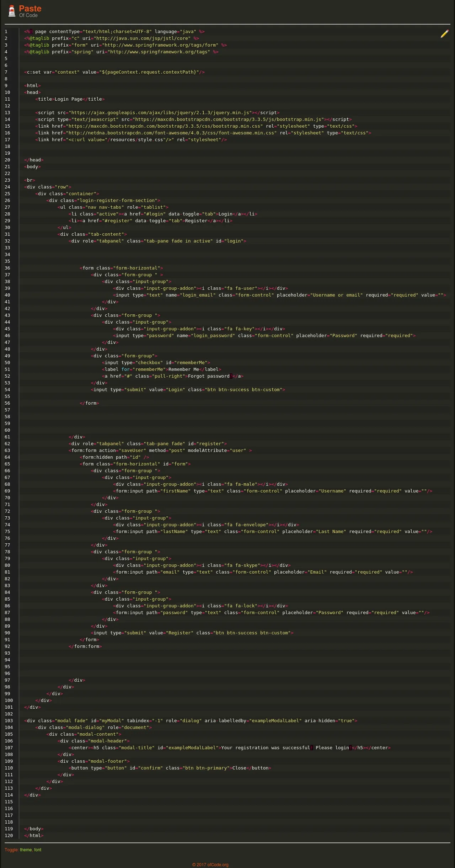Click the bootstrap.min.js script URL
The image size is (455, 868).
pos(228,119)
